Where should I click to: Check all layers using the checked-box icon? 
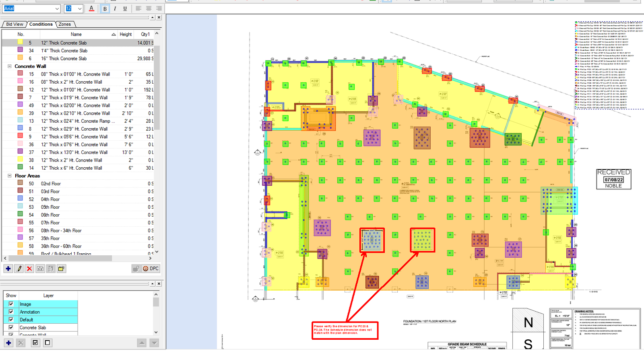coord(35,343)
